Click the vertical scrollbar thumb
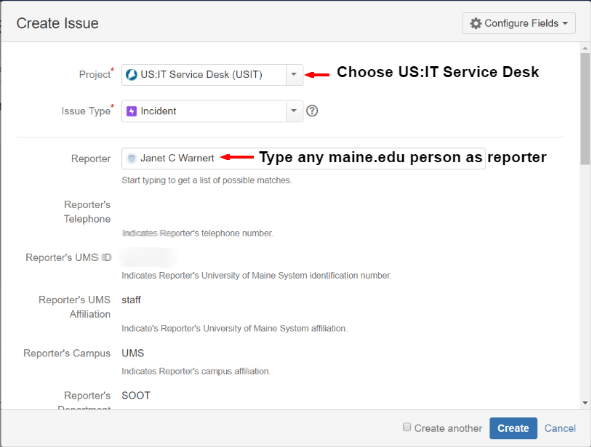Screen dimensions: 591x447 tap(585, 109)
